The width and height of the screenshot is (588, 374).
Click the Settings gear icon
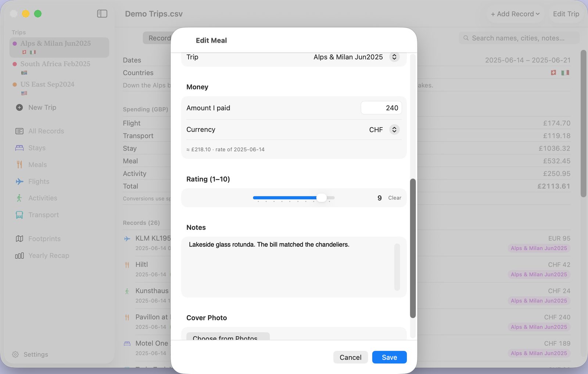click(x=15, y=355)
